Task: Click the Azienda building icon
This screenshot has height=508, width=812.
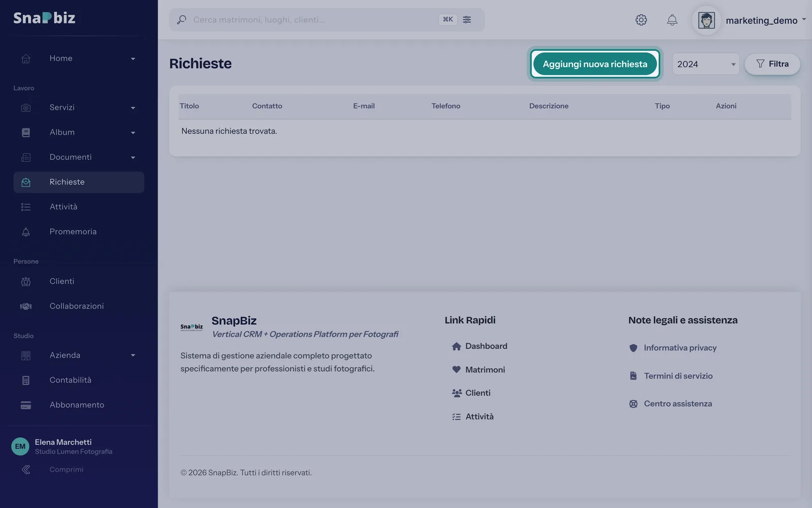Action: pyautogui.click(x=26, y=356)
